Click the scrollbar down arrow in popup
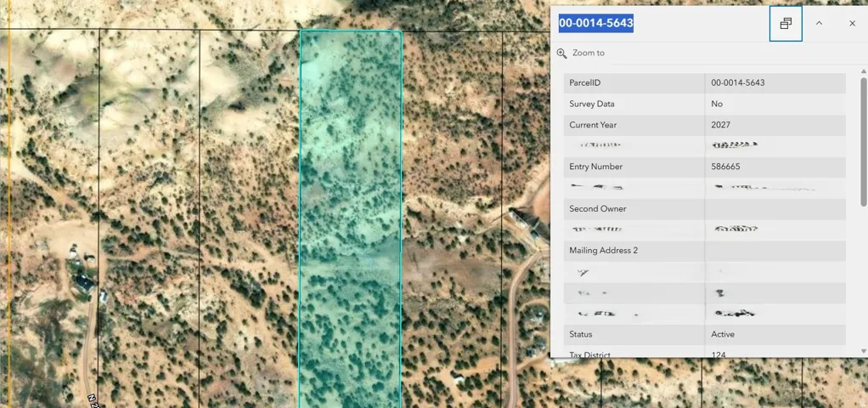868x408 pixels. tap(863, 350)
